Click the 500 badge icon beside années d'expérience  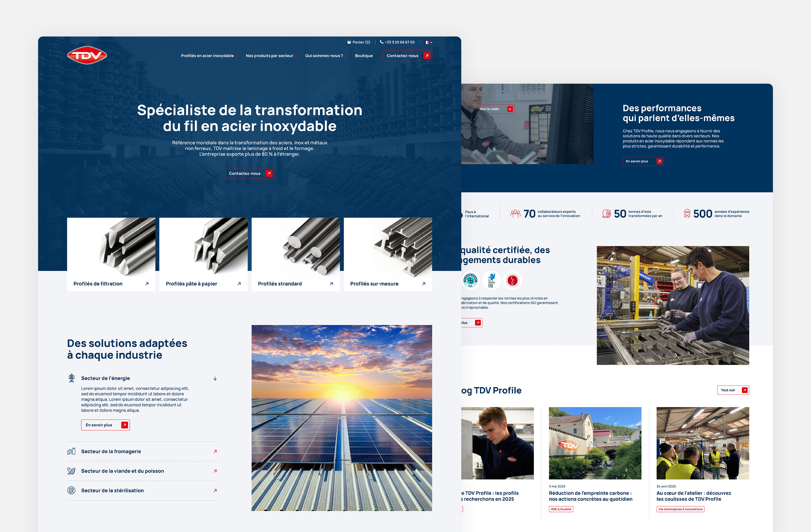pos(687,214)
